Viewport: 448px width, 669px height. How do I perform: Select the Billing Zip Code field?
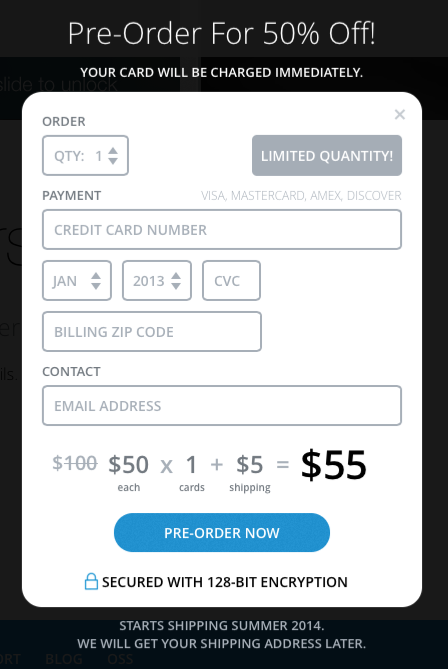pos(152,332)
